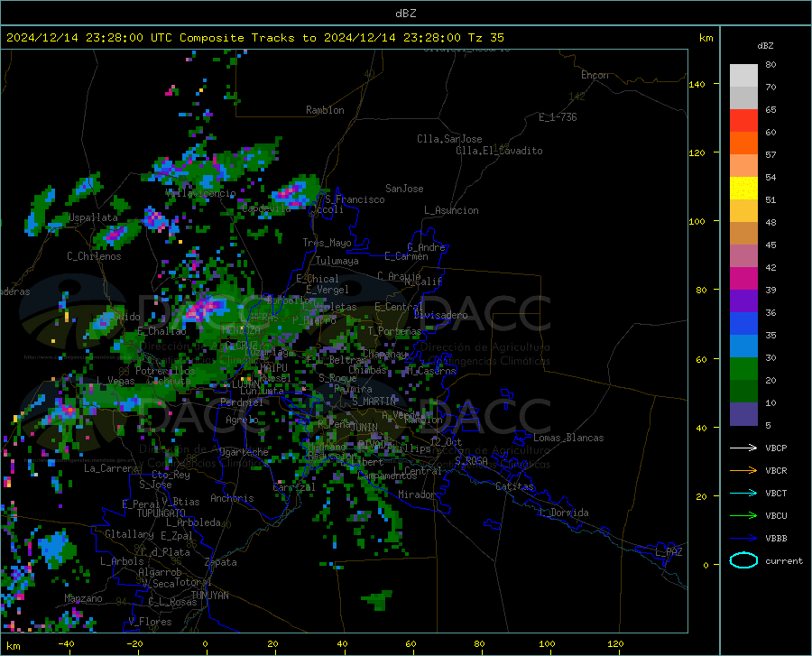Click the orange VBCR arrow legend icon
The height and width of the screenshot is (656, 812).
743,470
